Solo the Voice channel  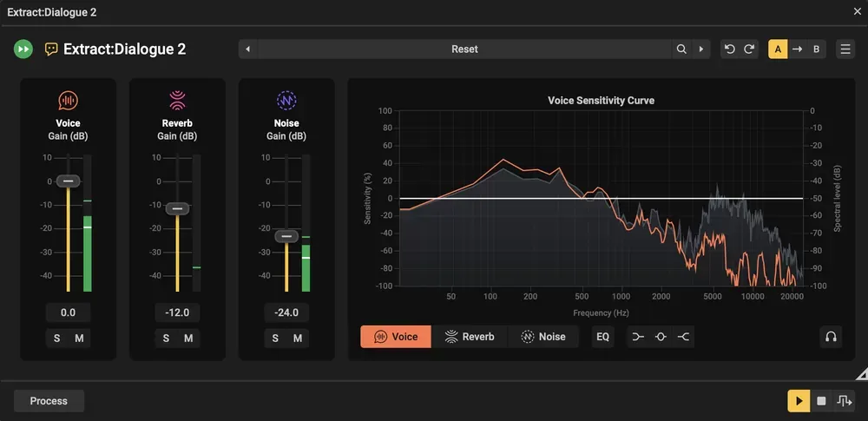57,339
